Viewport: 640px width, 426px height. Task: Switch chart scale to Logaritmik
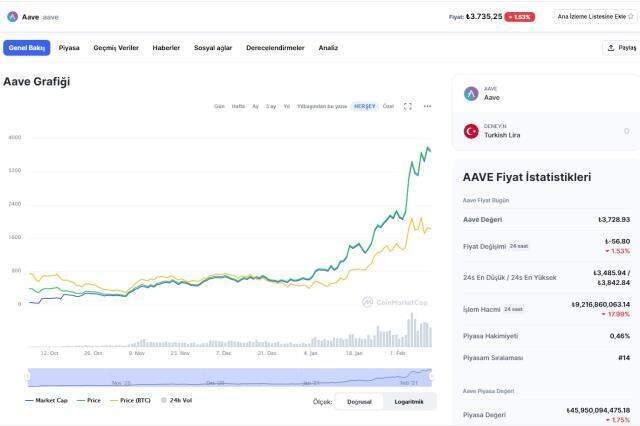click(x=409, y=401)
